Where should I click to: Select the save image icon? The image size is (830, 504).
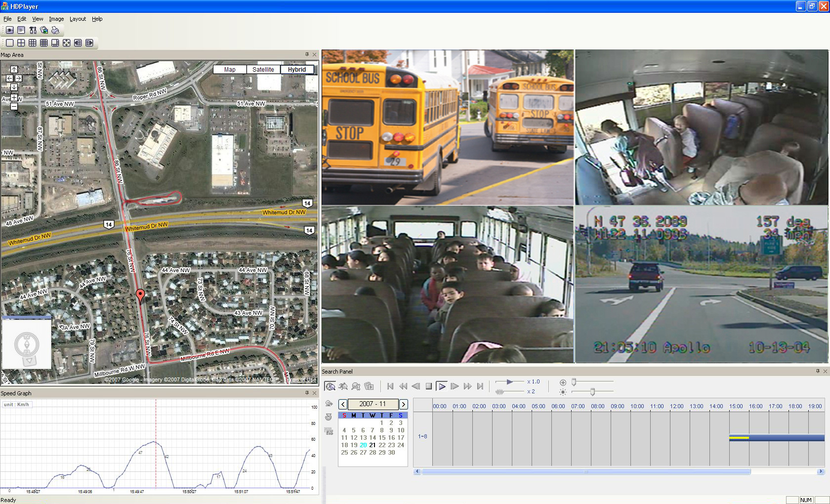(44, 30)
